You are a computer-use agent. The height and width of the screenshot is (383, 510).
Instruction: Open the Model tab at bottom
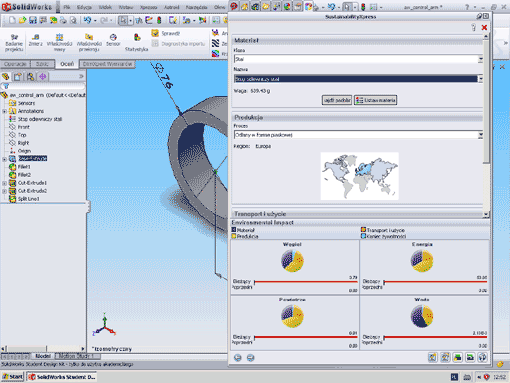43,356
